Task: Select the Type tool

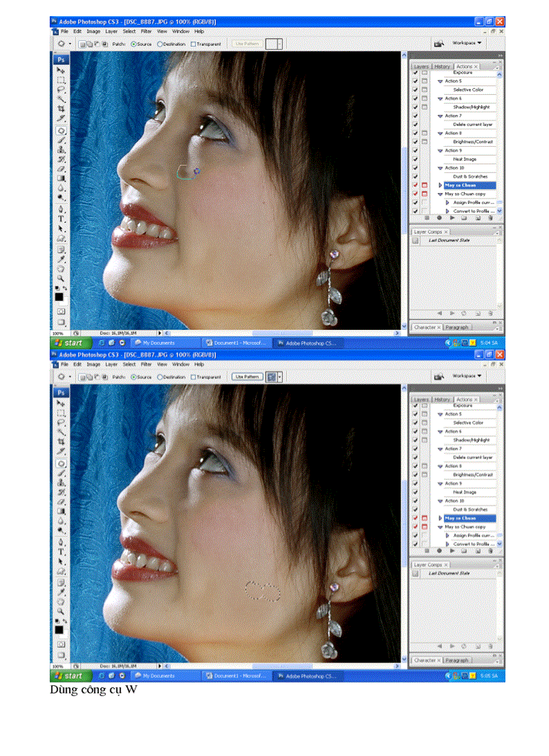Action: [x=60, y=218]
